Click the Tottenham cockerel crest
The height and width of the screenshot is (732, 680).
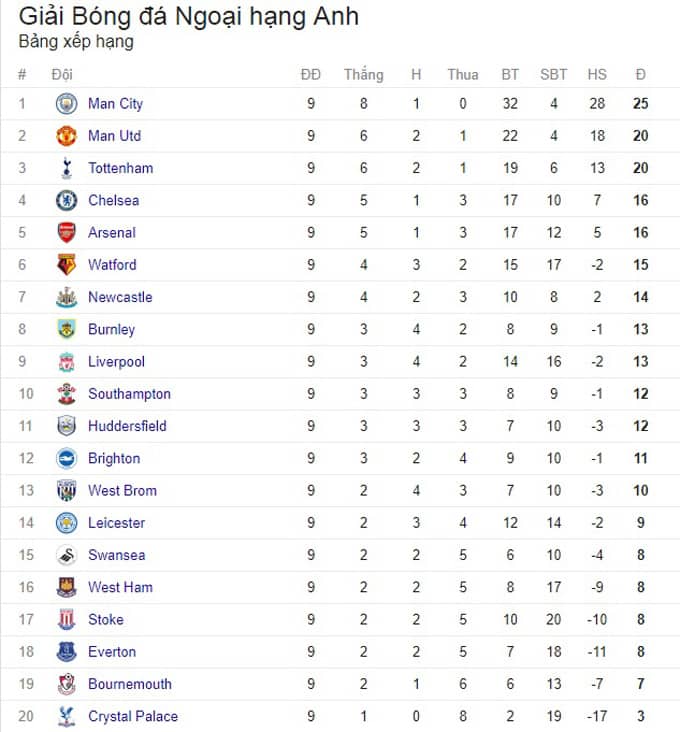point(66,168)
